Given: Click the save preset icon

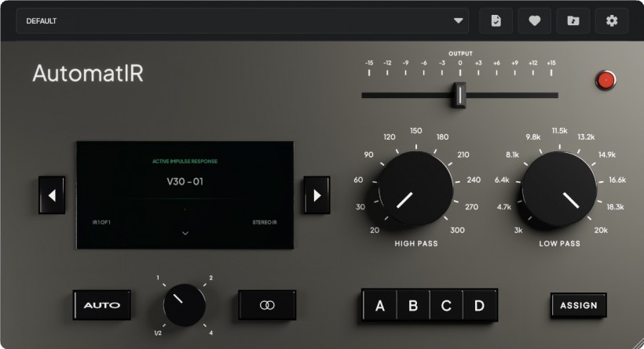Looking at the screenshot, I should [x=496, y=20].
